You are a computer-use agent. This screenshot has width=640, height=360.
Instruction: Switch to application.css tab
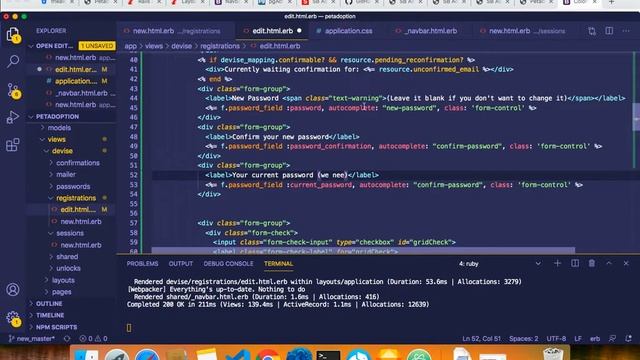click(x=348, y=31)
